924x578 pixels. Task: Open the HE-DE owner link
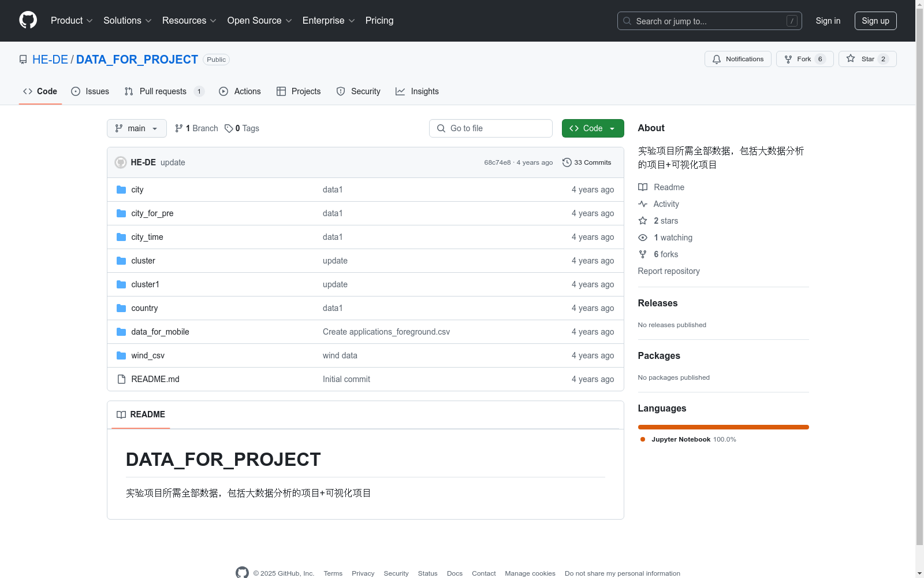(50, 60)
